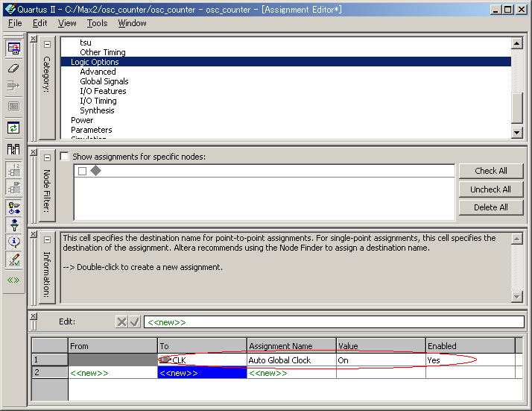Click the Information panel scroll up arrow

516,239
